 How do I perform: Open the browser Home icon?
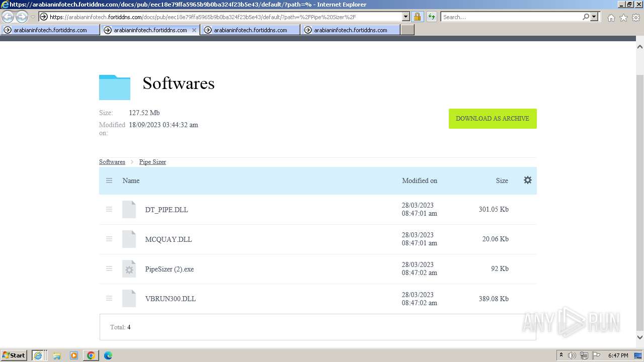[611, 18]
